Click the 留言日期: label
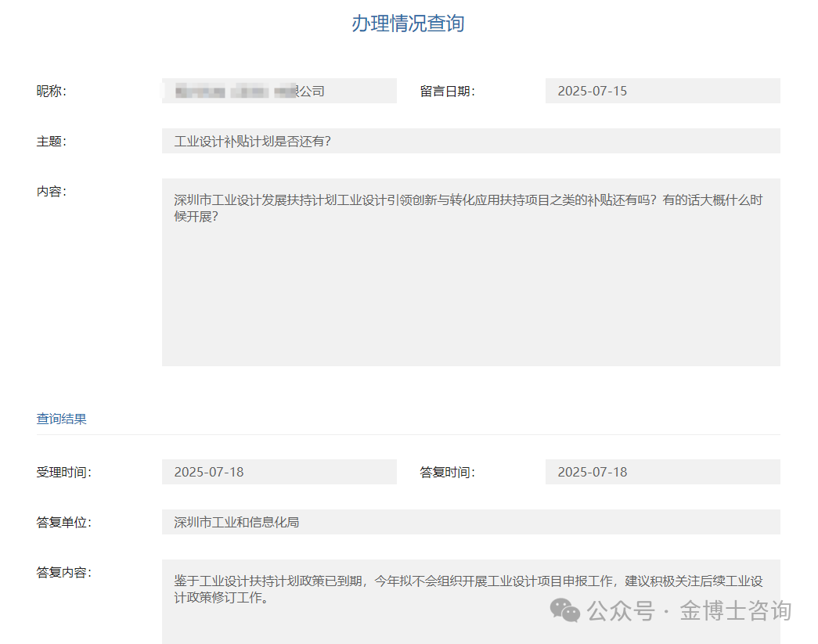 click(x=447, y=92)
